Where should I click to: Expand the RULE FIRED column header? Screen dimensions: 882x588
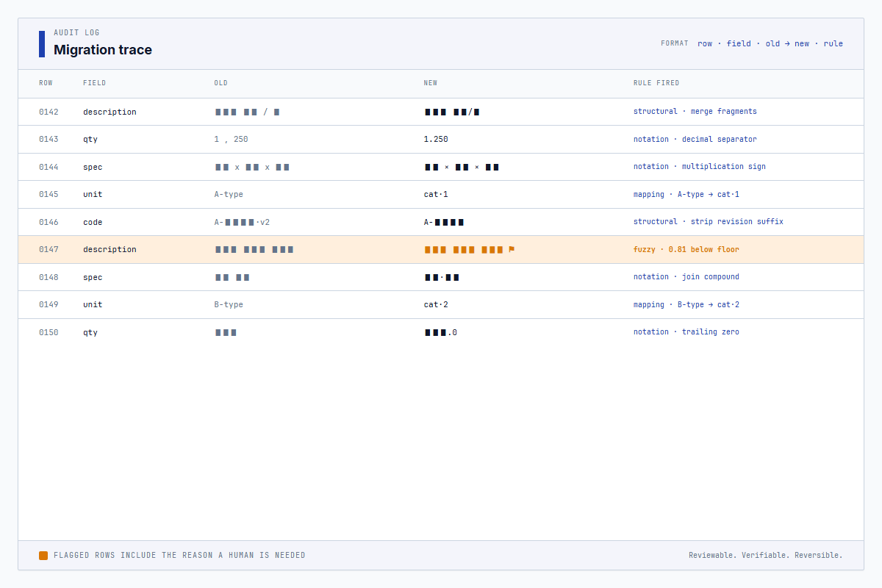[x=656, y=83]
